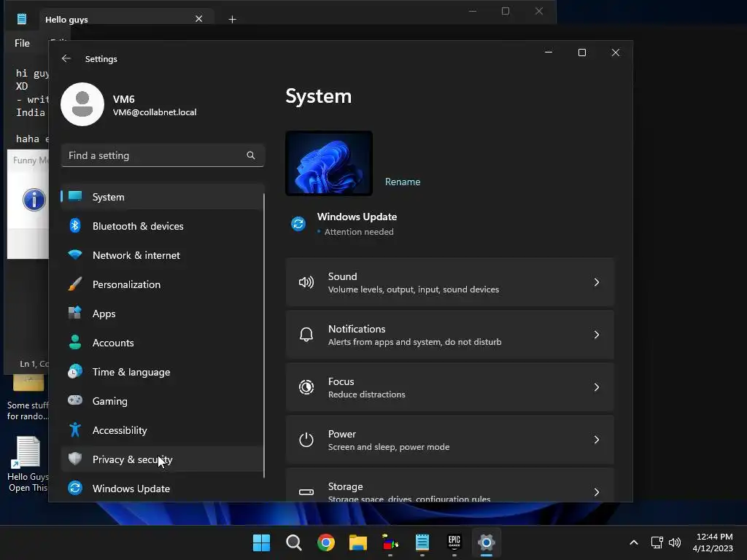Viewport: 747px width, 560px height.
Task: Click the Find a setting search box
Action: coord(163,155)
